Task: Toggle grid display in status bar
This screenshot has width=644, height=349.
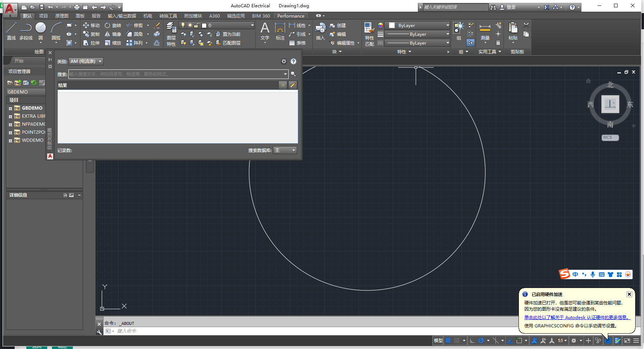Action: [448, 341]
